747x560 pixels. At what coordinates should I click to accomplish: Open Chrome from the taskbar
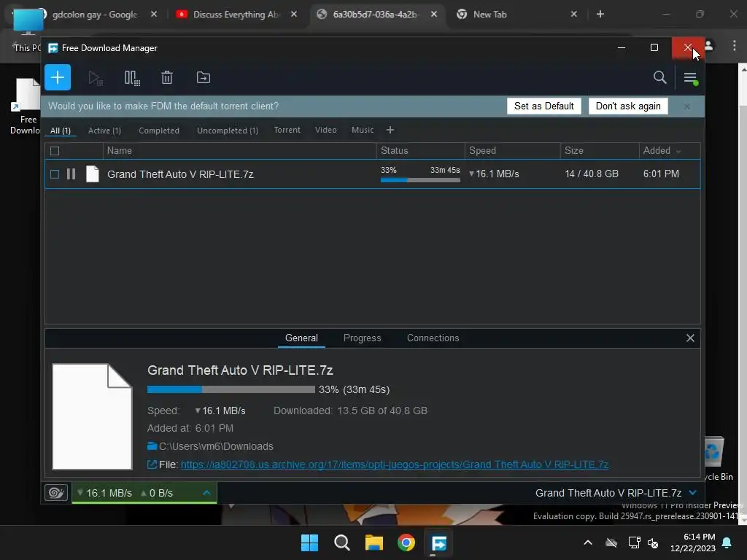pos(406,542)
